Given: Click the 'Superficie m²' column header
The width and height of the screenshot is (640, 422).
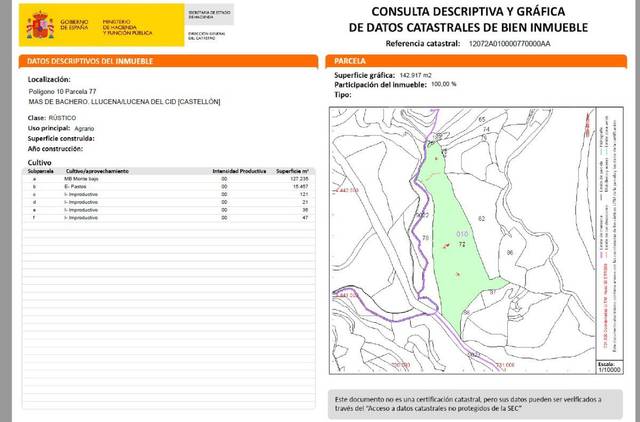Looking at the screenshot, I should tap(292, 171).
